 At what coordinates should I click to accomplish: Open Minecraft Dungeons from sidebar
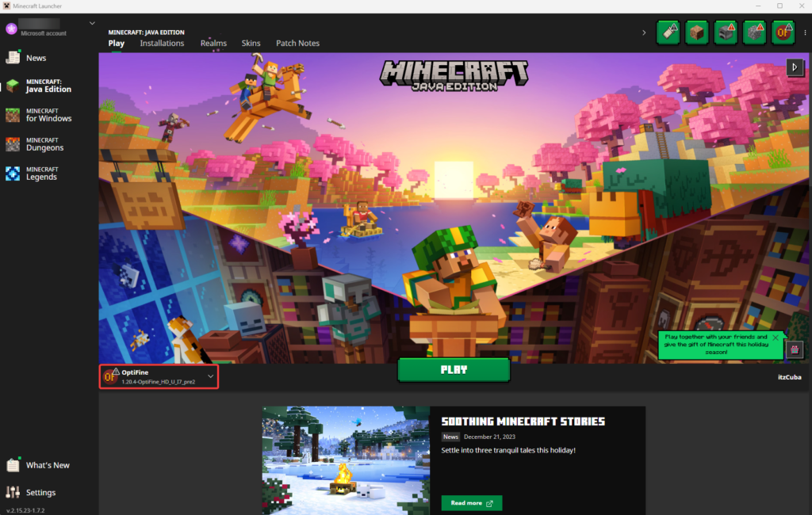(44, 144)
